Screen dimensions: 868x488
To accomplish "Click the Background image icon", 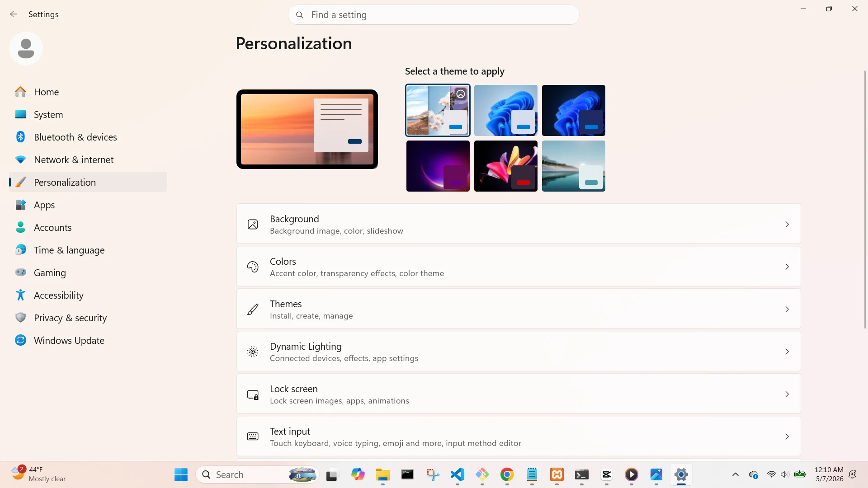I will (253, 225).
